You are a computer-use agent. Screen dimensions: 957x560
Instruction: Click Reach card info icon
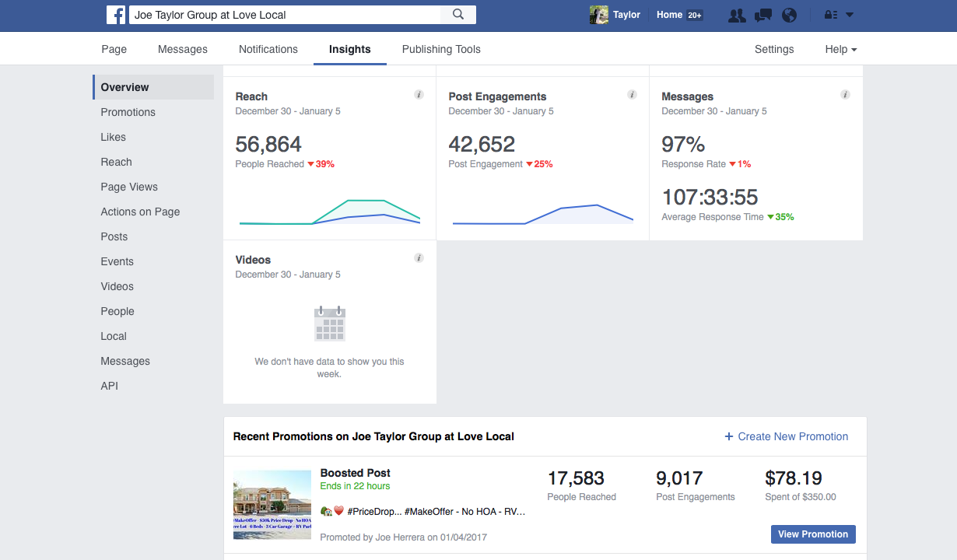[419, 95]
